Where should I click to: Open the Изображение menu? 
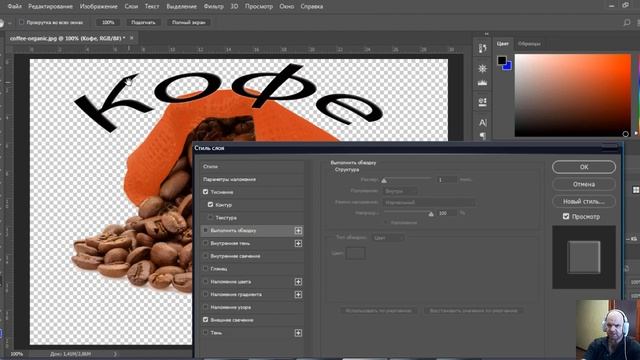click(99, 7)
